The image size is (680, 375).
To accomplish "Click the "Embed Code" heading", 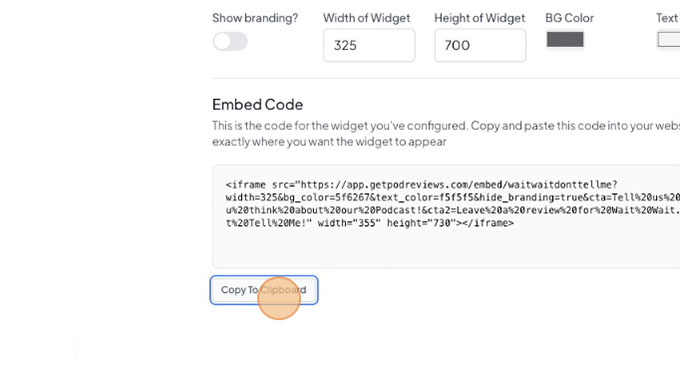I will click(258, 104).
